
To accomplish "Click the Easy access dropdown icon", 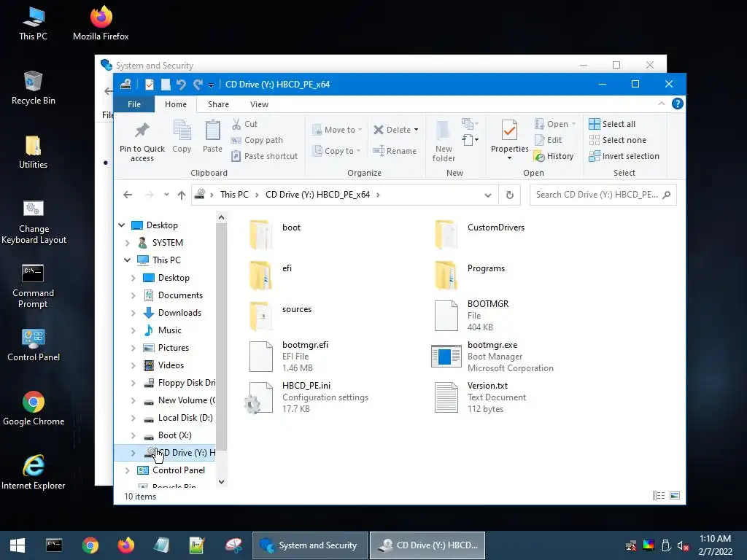I will (470, 140).
